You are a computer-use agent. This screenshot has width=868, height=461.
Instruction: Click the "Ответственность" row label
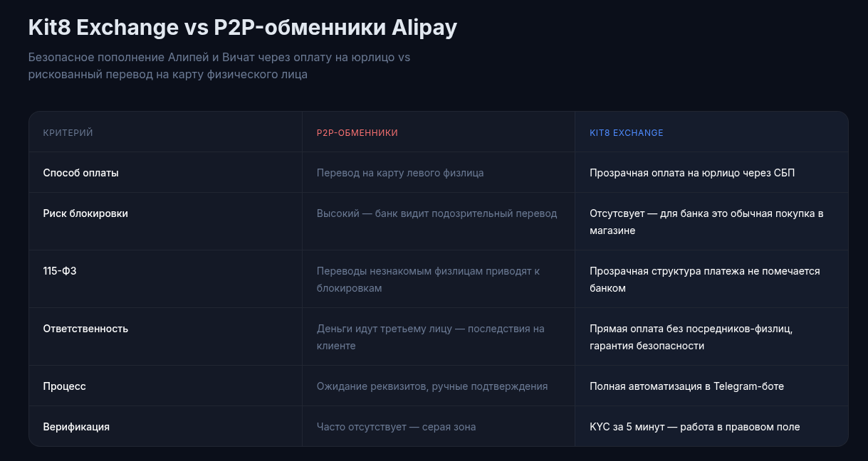coord(85,329)
